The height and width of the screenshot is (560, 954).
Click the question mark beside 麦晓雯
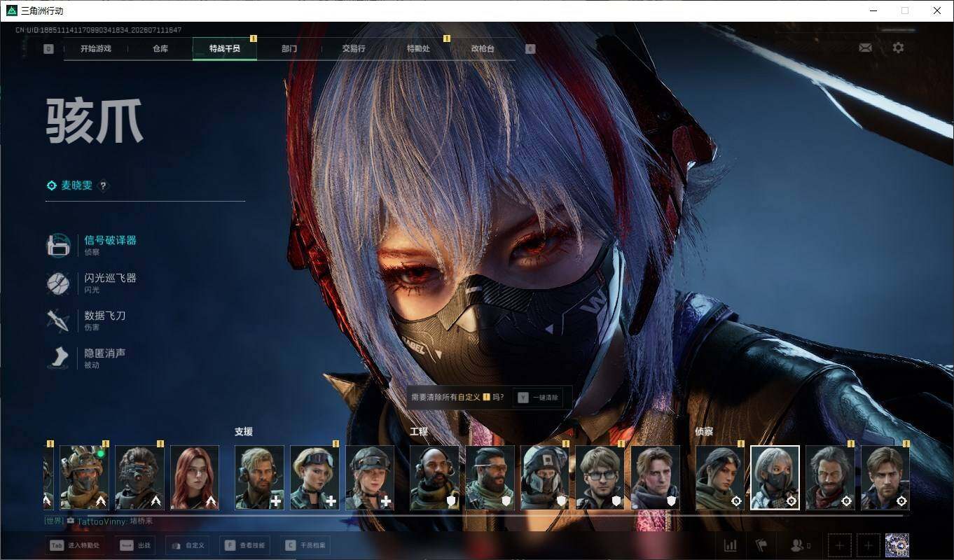(103, 185)
